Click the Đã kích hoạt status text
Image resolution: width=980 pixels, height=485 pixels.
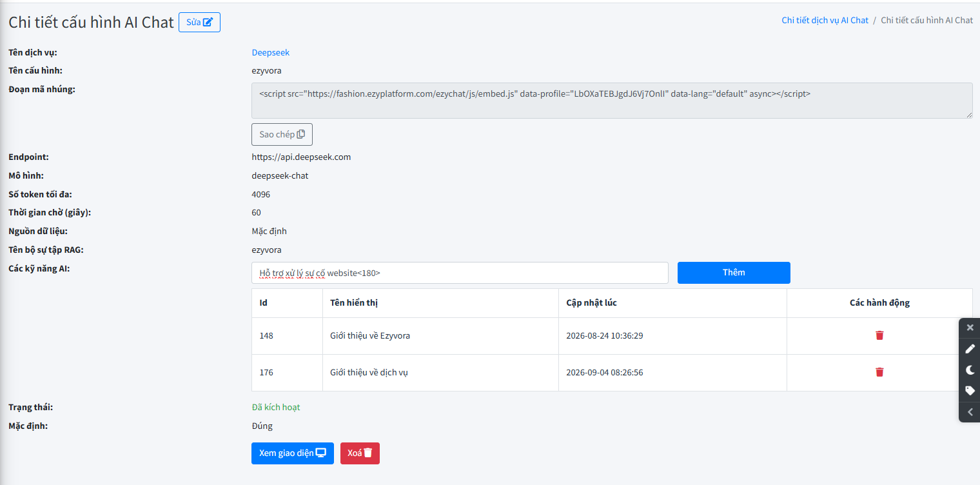coord(276,407)
